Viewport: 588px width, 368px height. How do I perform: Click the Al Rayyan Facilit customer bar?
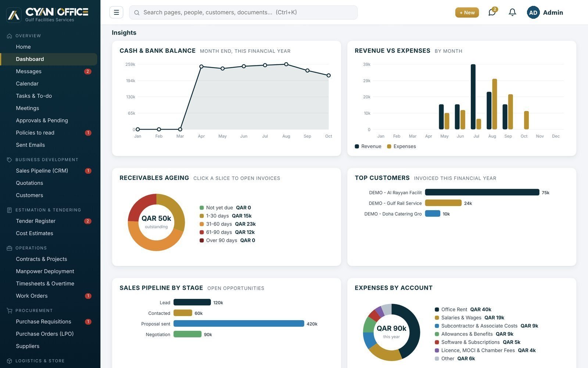482,192
